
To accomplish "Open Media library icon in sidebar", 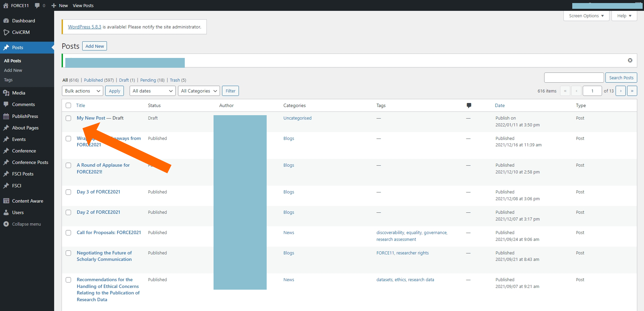I will coord(6,93).
